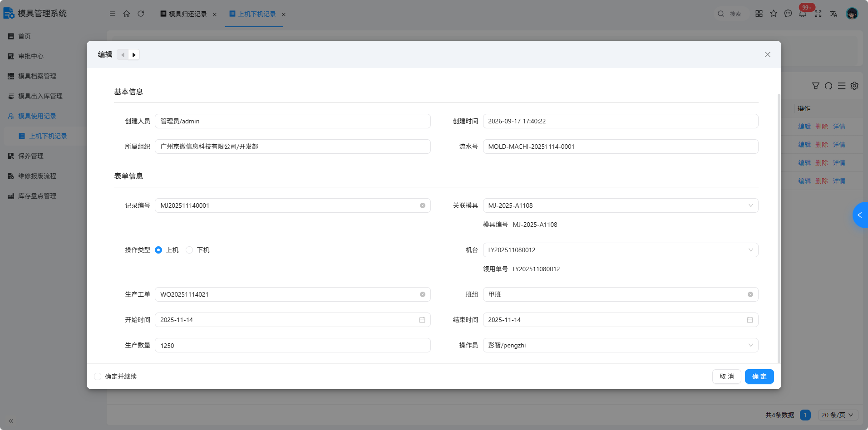
Task: Click the 取消 button
Action: click(727, 376)
